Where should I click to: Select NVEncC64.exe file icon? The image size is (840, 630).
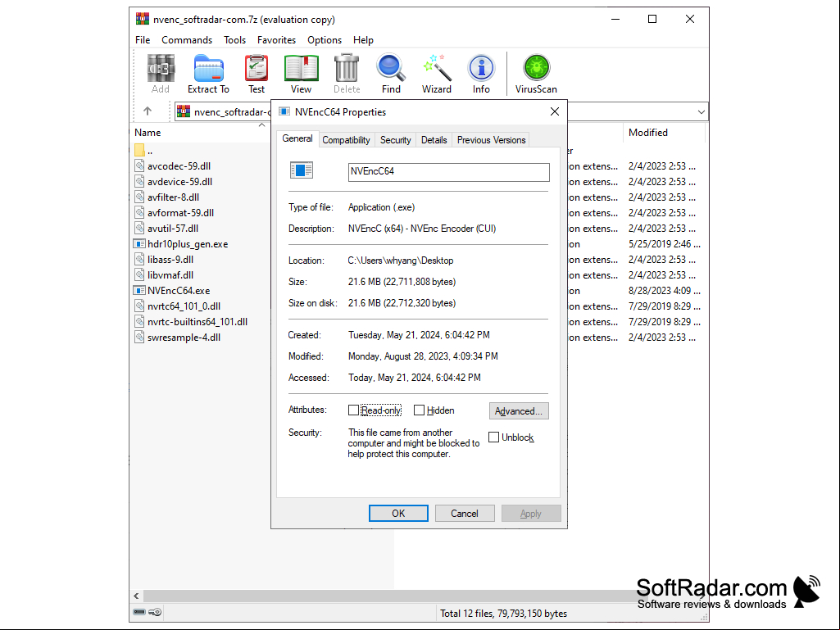[139, 290]
